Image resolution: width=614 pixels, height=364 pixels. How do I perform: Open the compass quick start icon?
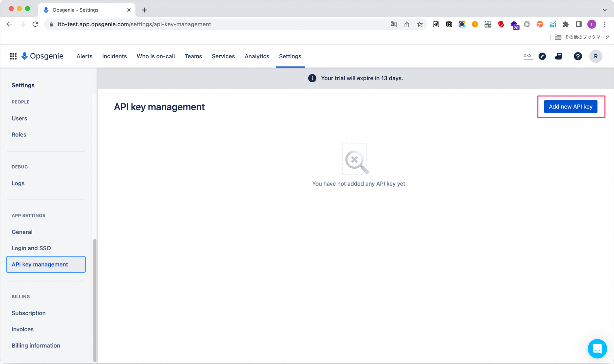tap(542, 56)
